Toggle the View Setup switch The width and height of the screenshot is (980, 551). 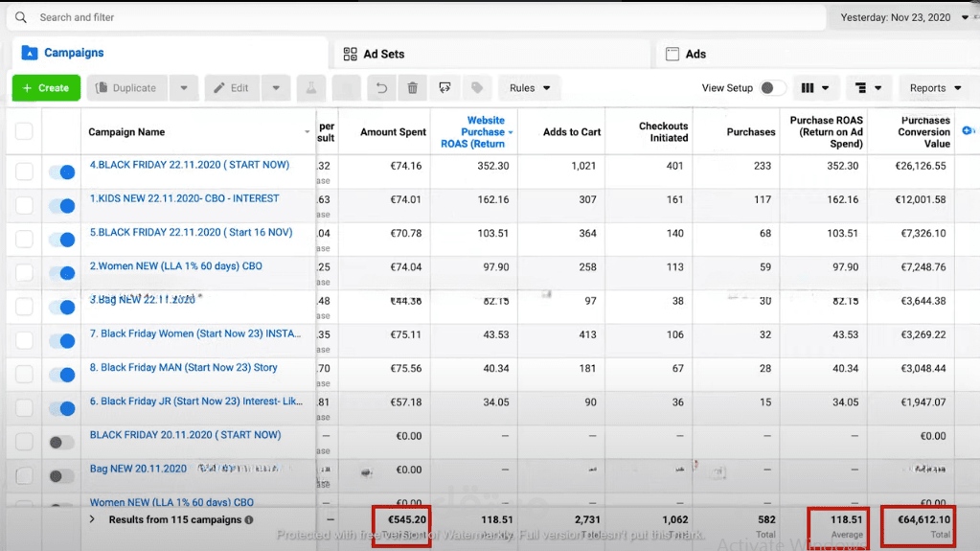pyautogui.click(x=772, y=88)
